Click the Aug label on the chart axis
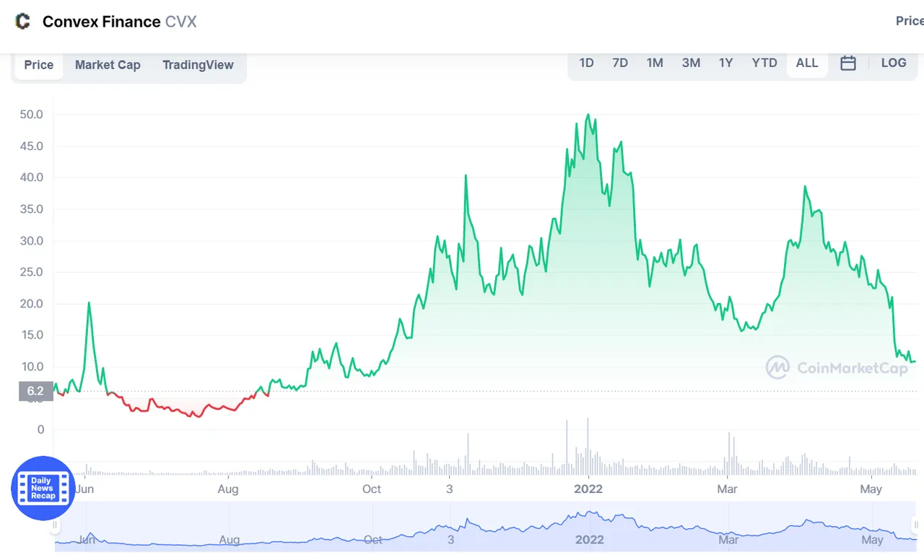 228,489
